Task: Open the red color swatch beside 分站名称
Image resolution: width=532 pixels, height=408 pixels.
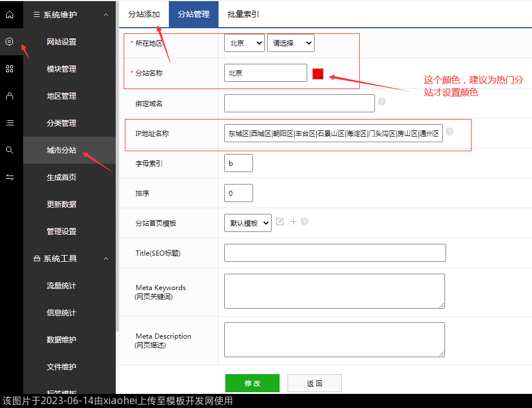Action: (x=318, y=74)
